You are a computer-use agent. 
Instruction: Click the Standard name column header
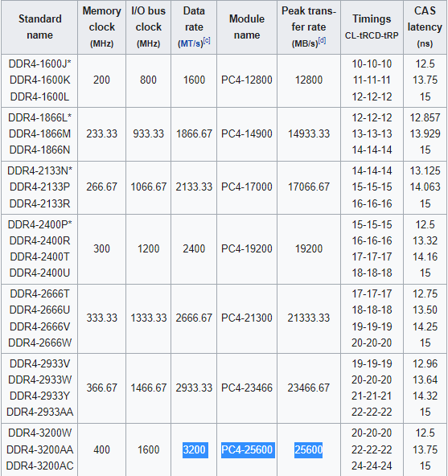[x=39, y=27]
